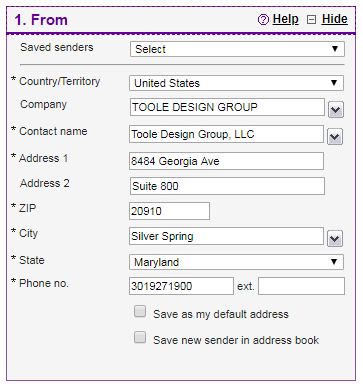363x387 pixels.
Task: Check Save new sender in address book
Action: (x=140, y=337)
